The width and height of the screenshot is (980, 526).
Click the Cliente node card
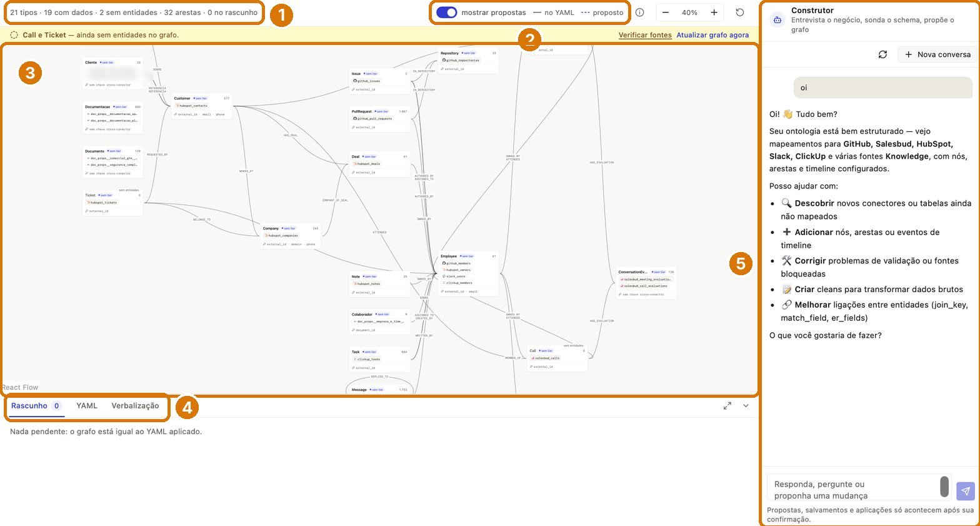click(113, 73)
